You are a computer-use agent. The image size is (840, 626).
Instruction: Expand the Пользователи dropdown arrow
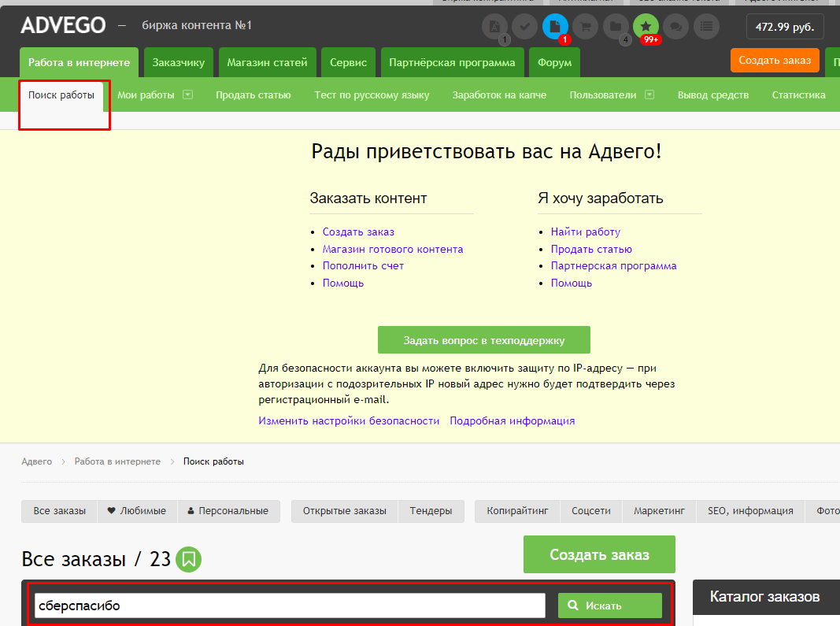coord(649,94)
